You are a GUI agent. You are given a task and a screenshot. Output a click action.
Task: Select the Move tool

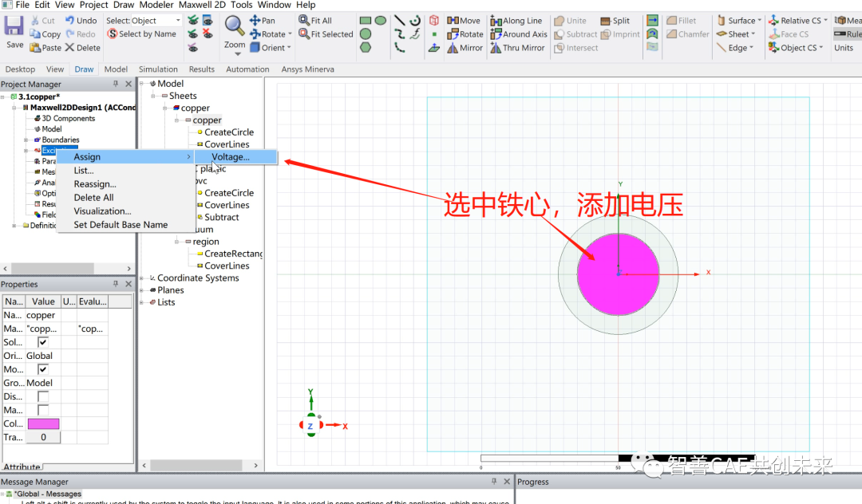pyautogui.click(x=452, y=20)
